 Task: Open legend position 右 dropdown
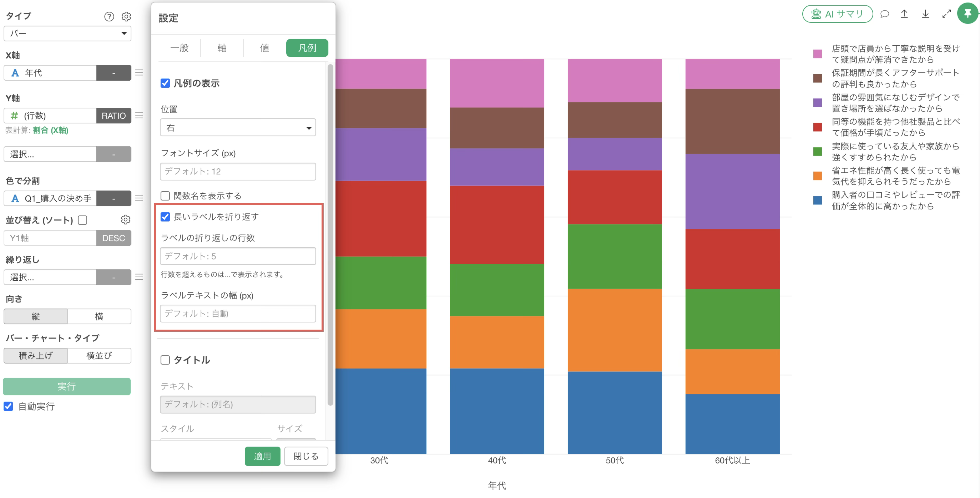pyautogui.click(x=238, y=128)
